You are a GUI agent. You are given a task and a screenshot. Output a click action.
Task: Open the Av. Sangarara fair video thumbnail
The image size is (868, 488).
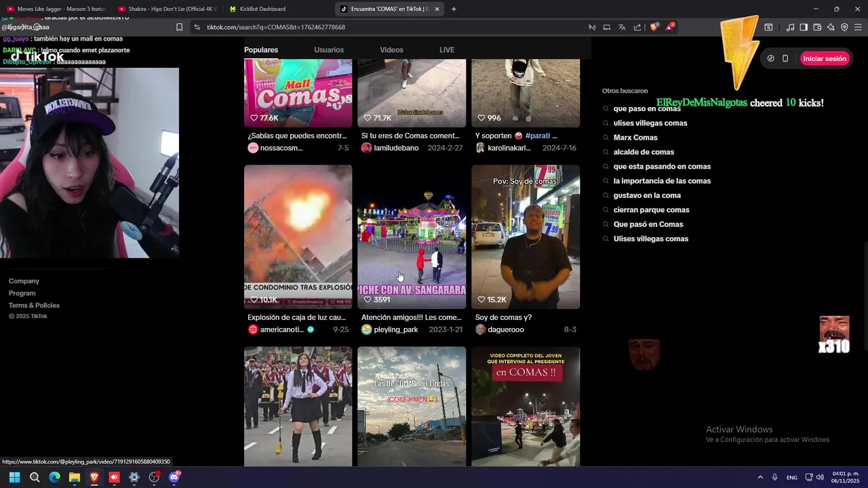412,237
